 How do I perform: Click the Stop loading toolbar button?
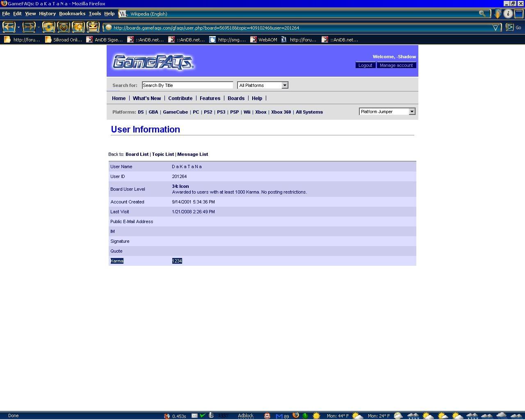click(x=63, y=27)
